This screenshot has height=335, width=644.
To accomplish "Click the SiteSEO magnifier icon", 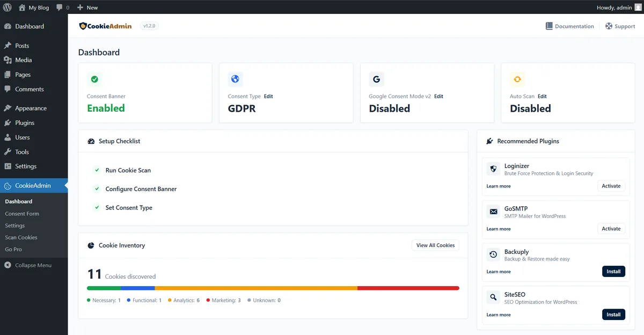I will [x=493, y=297].
